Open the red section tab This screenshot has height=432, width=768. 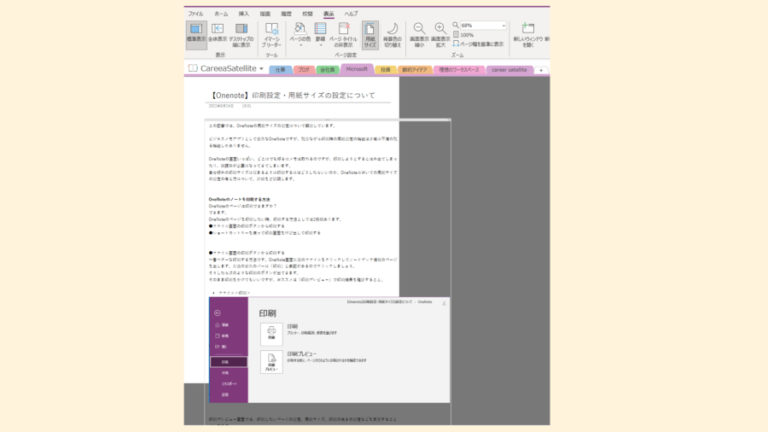coord(304,70)
